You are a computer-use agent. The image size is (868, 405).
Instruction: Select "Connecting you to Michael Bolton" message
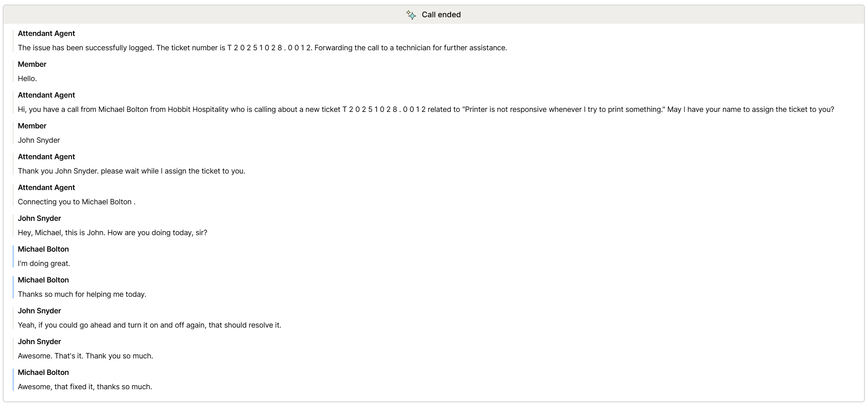(x=76, y=202)
